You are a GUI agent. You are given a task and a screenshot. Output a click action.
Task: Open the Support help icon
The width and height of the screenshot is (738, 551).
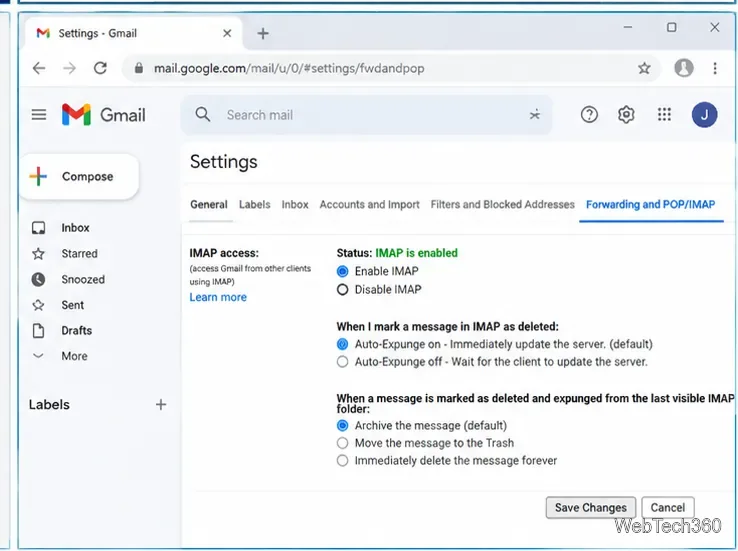pyautogui.click(x=589, y=115)
